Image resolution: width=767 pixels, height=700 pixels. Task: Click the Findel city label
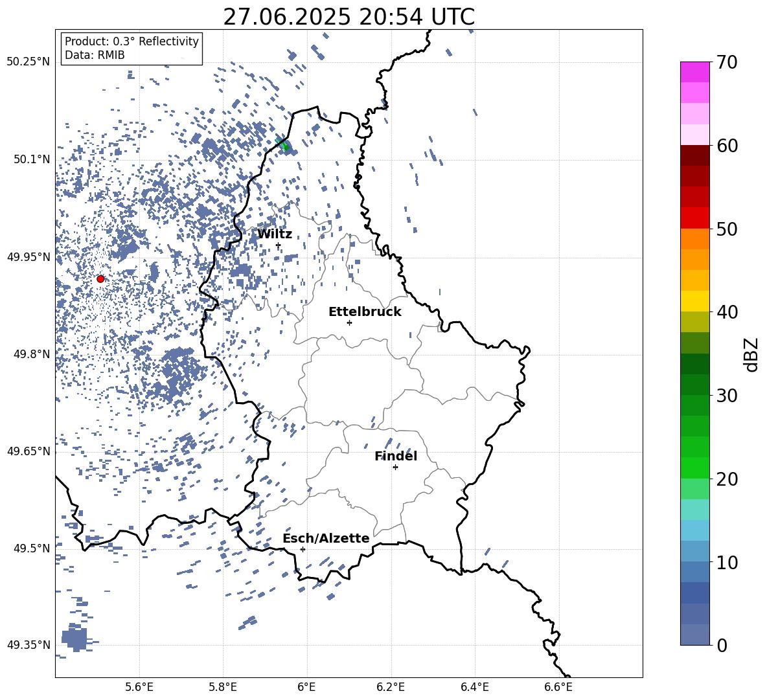pos(396,456)
